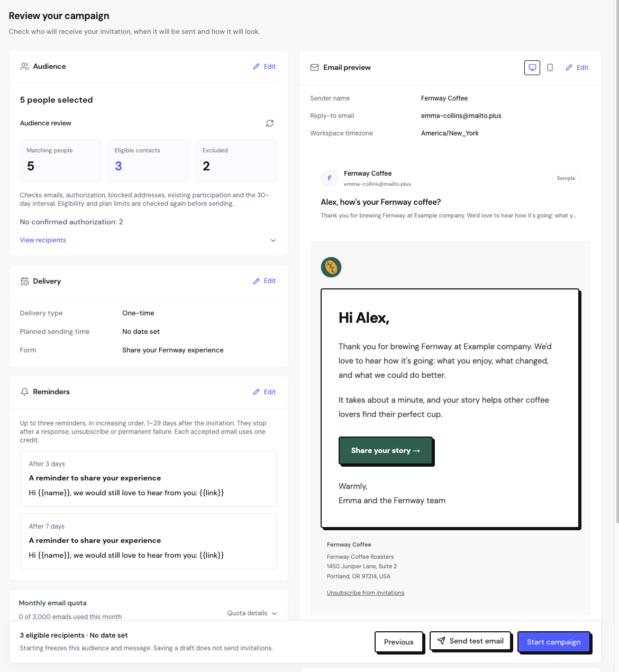This screenshot has width=619, height=672.
Task: Send test email with paper plane icon
Action: coord(470,641)
